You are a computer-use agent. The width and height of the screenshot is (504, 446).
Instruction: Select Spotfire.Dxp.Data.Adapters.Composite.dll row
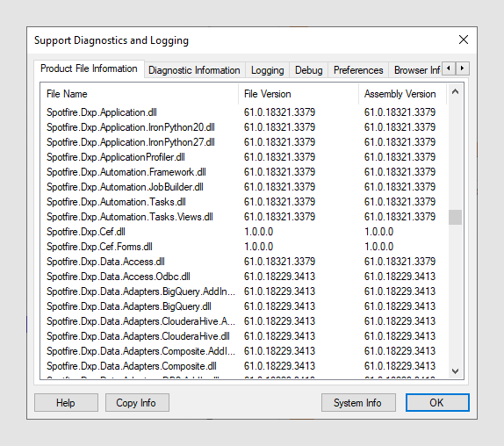(x=243, y=366)
